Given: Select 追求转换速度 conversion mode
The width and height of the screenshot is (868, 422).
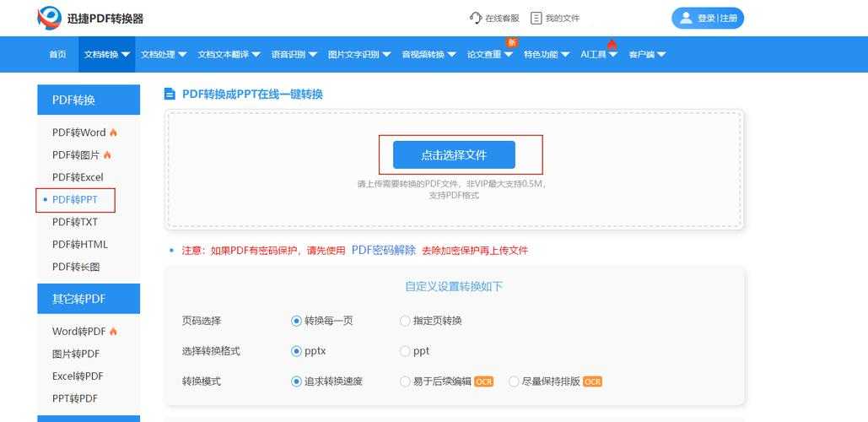Looking at the screenshot, I should pyautogui.click(x=296, y=381).
